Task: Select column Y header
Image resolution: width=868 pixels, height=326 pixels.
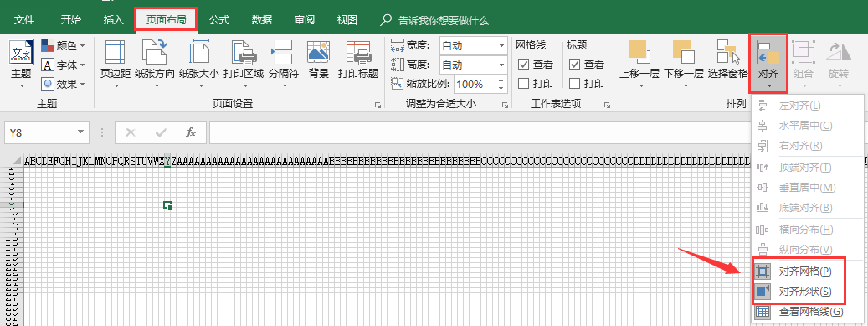Action: [x=167, y=162]
